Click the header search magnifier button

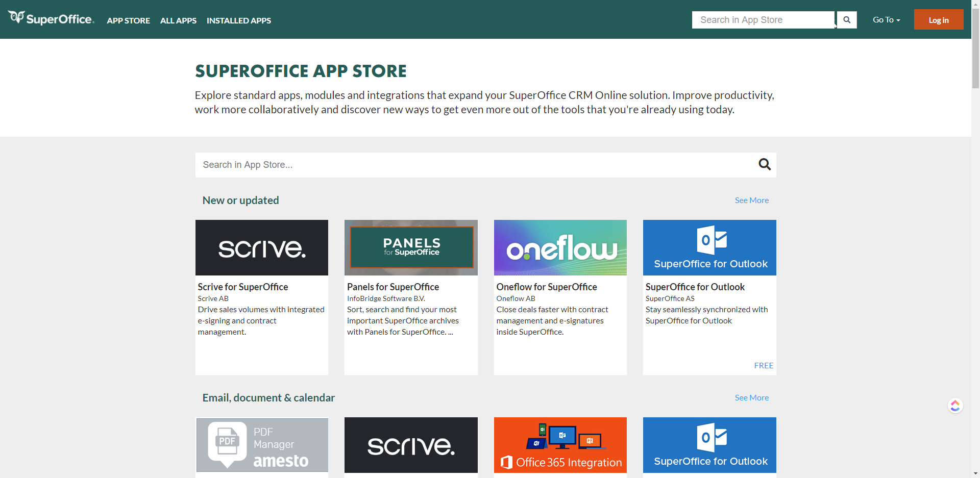pos(846,20)
